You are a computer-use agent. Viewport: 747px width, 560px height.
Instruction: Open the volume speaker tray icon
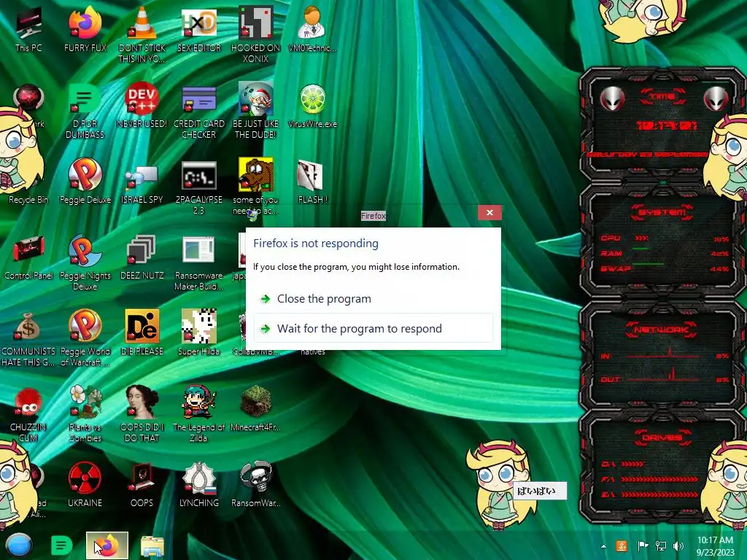(678, 546)
